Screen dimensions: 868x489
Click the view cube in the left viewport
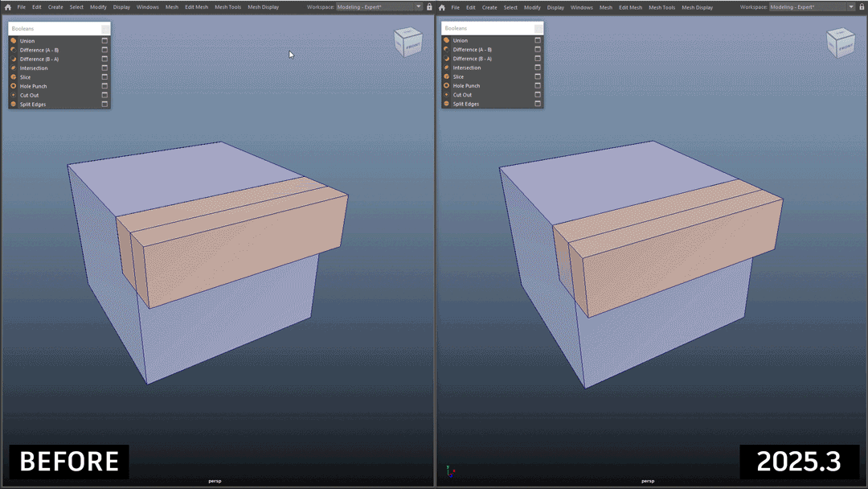407,43
